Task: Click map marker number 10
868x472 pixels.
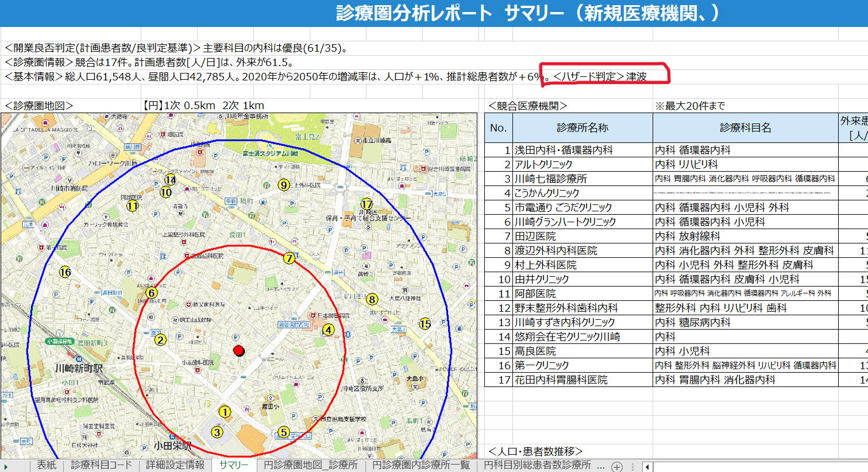Action: pos(166,192)
